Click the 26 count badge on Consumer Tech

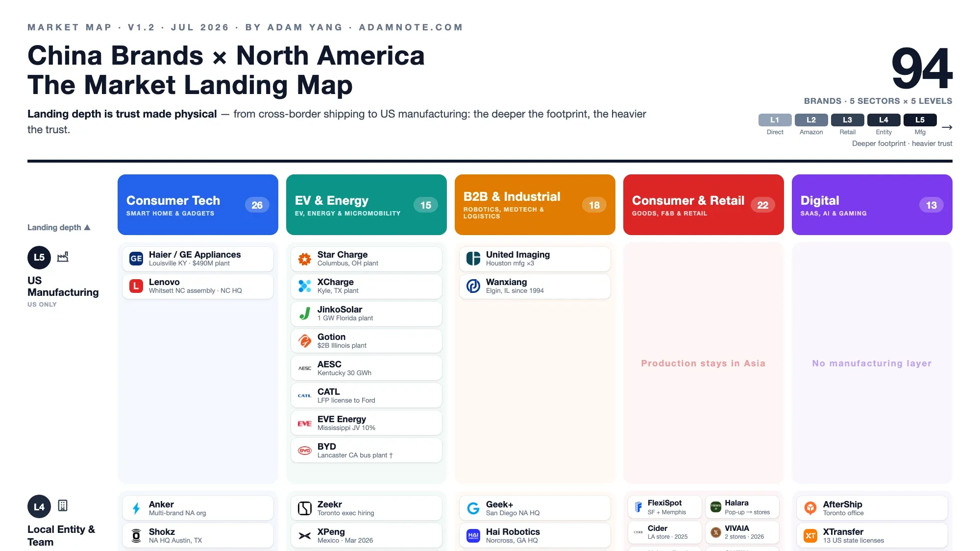[257, 205]
